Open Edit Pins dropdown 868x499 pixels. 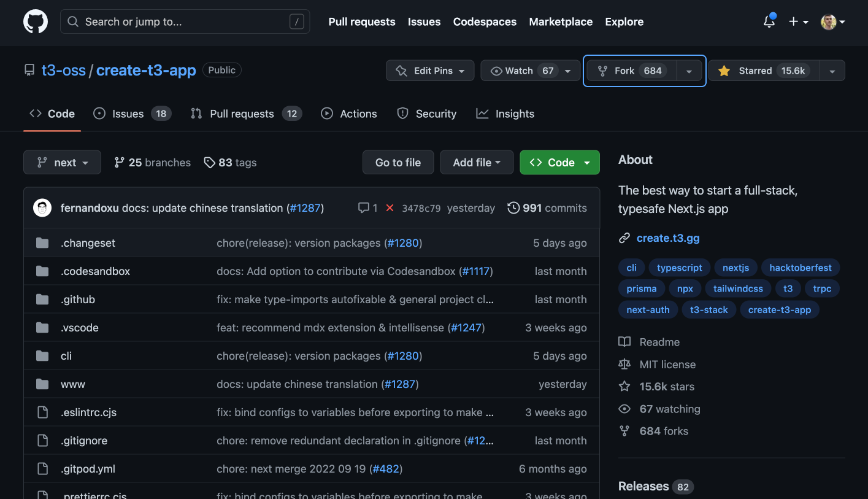(x=430, y=71)
